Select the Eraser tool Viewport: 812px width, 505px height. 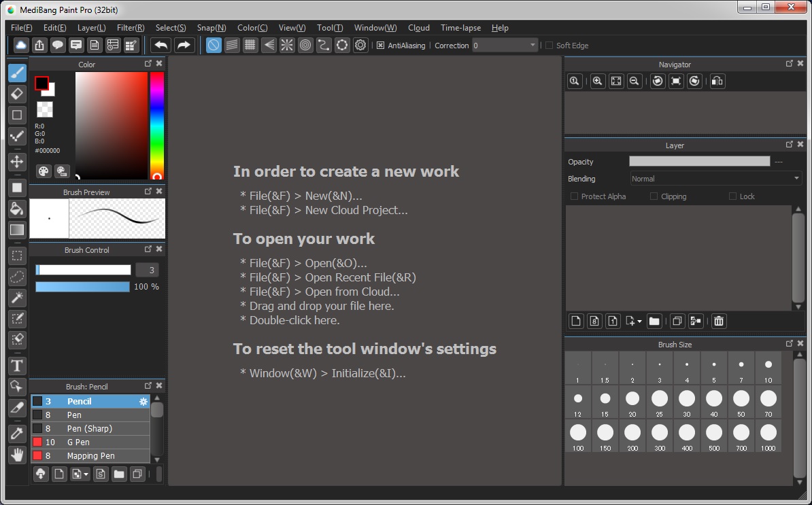[16, 94]
